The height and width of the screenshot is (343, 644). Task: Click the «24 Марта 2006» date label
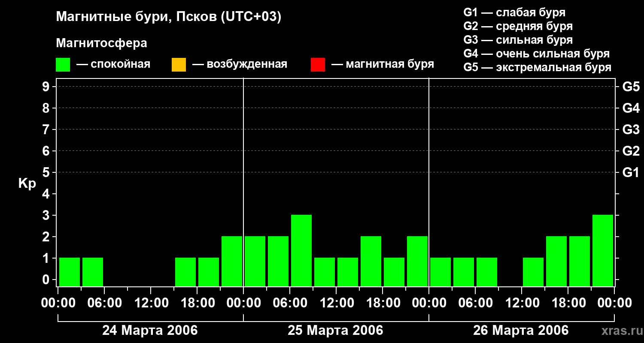(x=150, y=331)
